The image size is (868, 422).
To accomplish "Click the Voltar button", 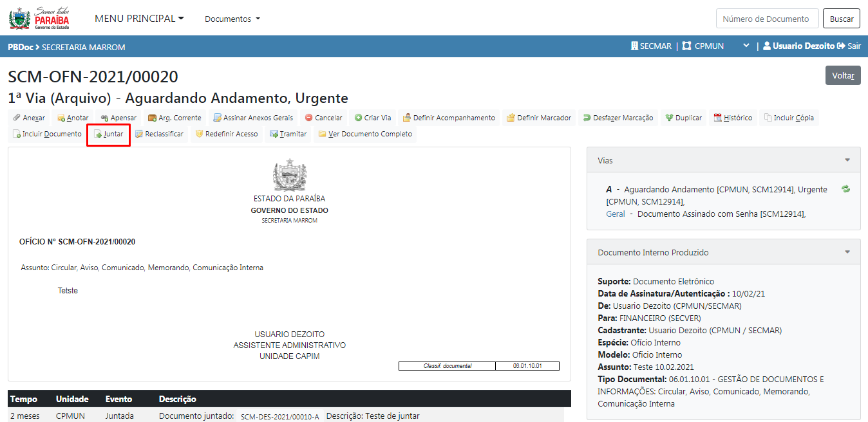I will 842,75.
